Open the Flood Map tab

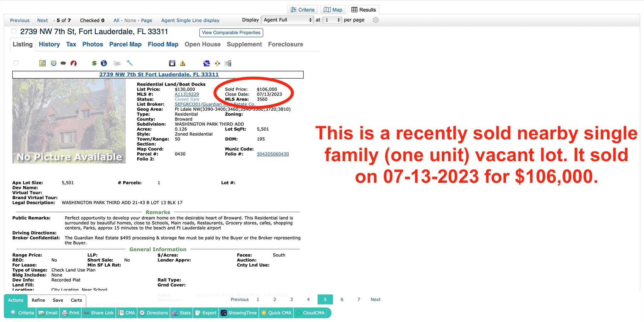[x=163, y=44]
